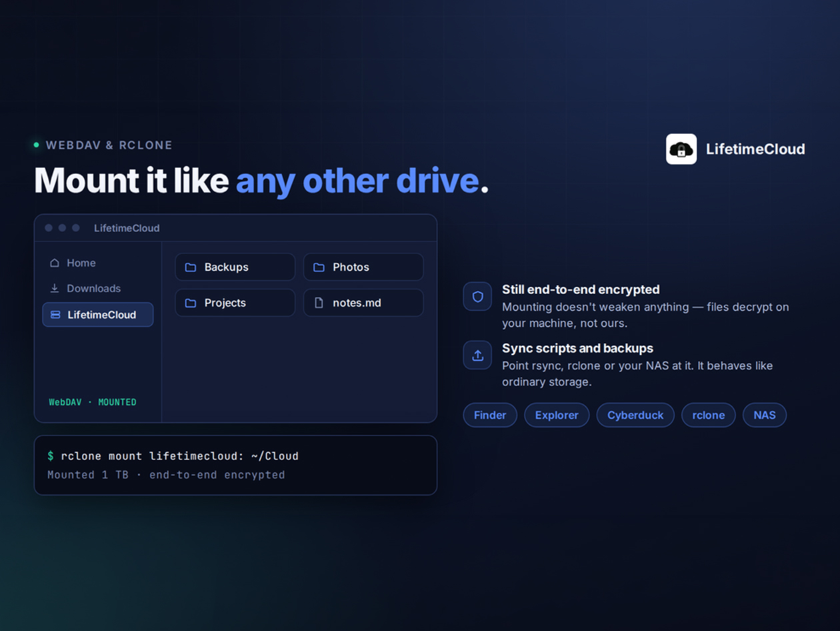Open the Downloads sidebar item
Viewport: 840px width, 631px height.
pos(98,288)
